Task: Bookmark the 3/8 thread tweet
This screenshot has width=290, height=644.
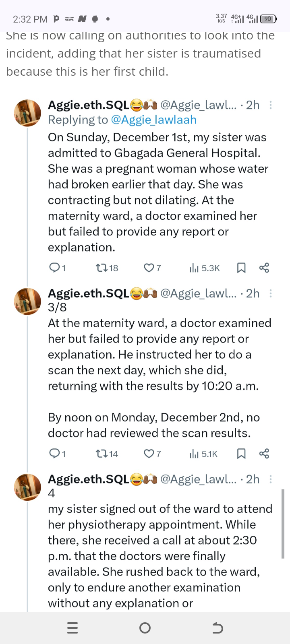Action: pos(241,454)
